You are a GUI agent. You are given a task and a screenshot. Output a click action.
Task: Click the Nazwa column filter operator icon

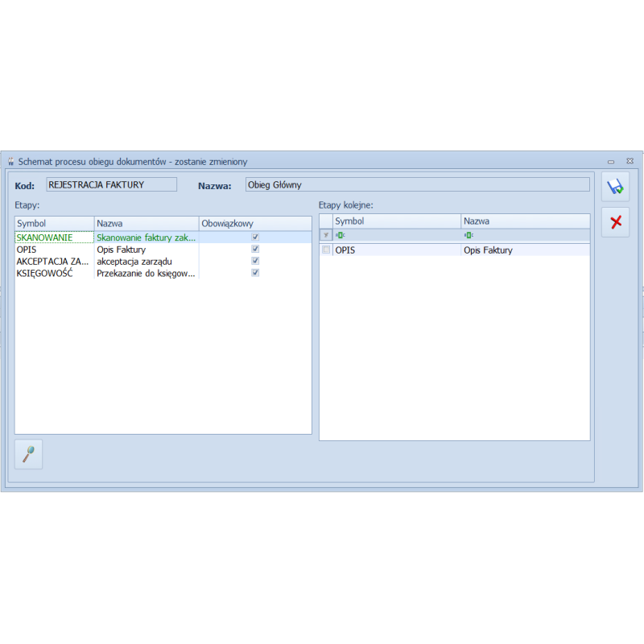[x=469, y=235]
